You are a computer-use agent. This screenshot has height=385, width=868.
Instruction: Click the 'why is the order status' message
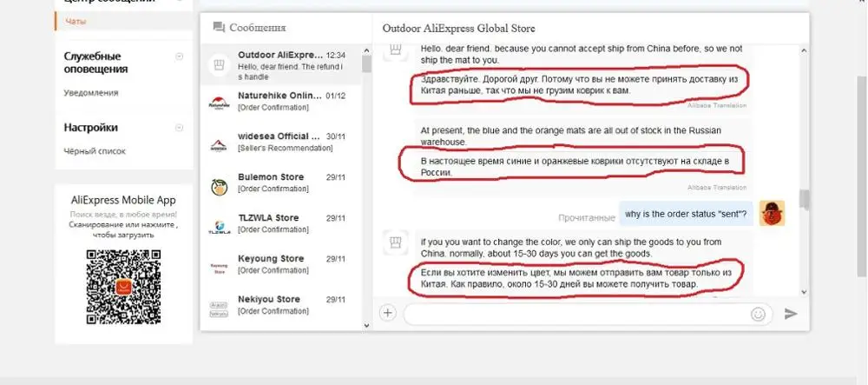[686, 214]
